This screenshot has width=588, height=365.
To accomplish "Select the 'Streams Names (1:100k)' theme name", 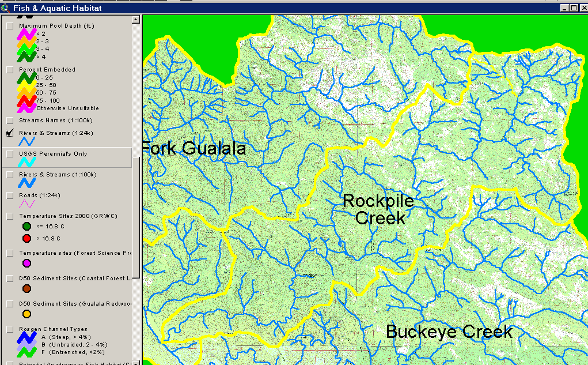I will [56, 121].
